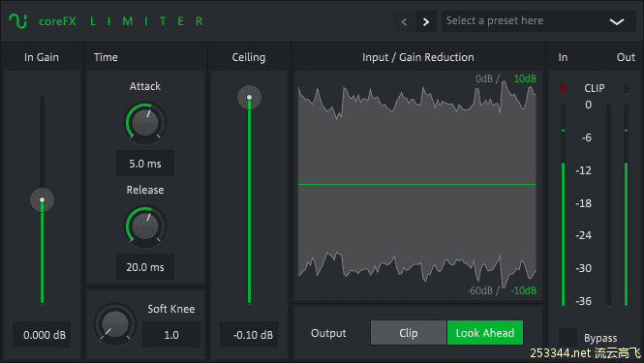644x363 pixels.
Task: Select Look Ahead output mode
Action: [485, 333]
